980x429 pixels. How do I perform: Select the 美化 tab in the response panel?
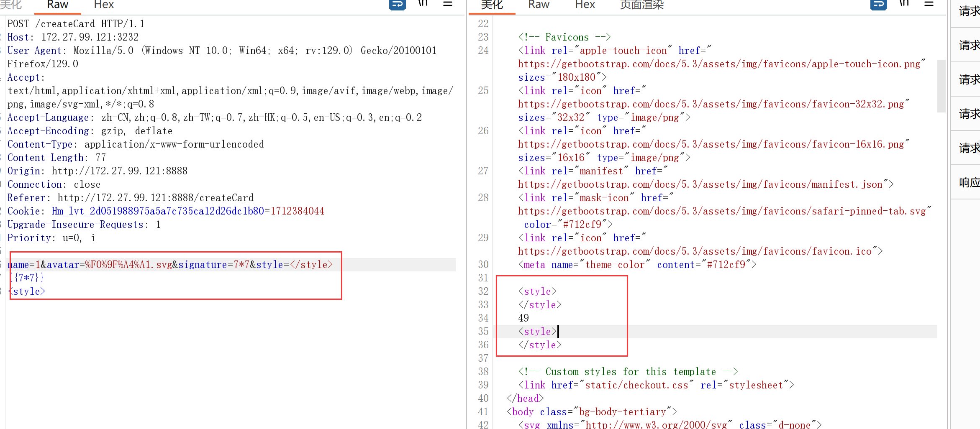[492, 5]
